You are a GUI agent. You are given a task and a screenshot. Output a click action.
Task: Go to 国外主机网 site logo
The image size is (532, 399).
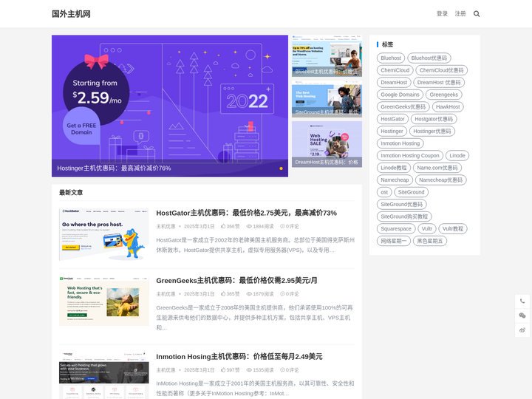pyautogui.click(x=71, y=14)
